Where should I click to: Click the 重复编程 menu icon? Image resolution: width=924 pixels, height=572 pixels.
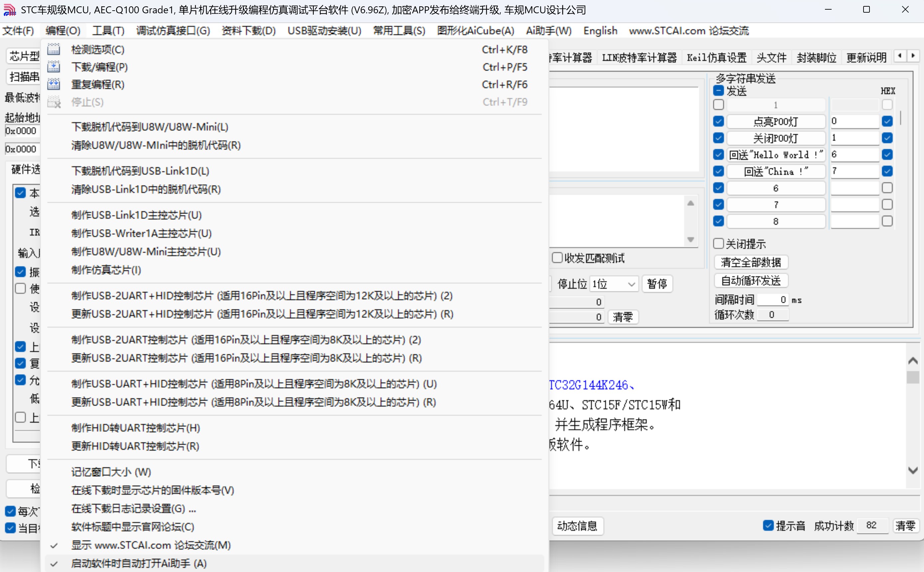pyautogui.click(x=54, y=84)
